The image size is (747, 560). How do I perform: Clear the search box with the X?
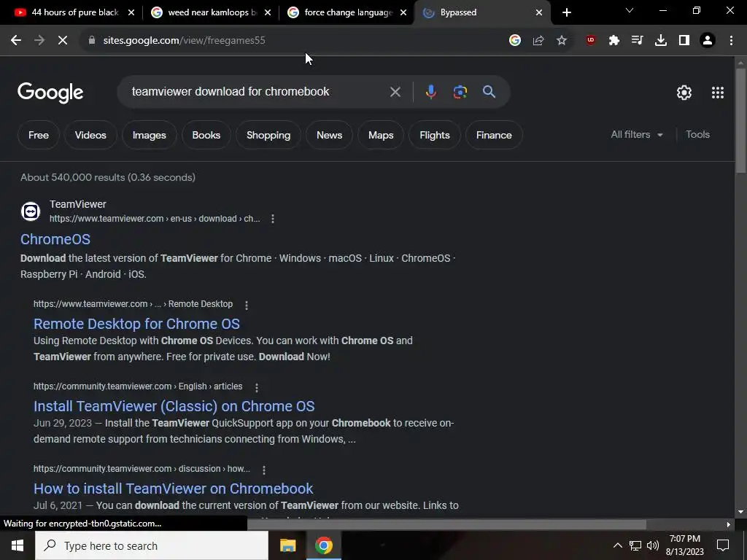point(395,92)
